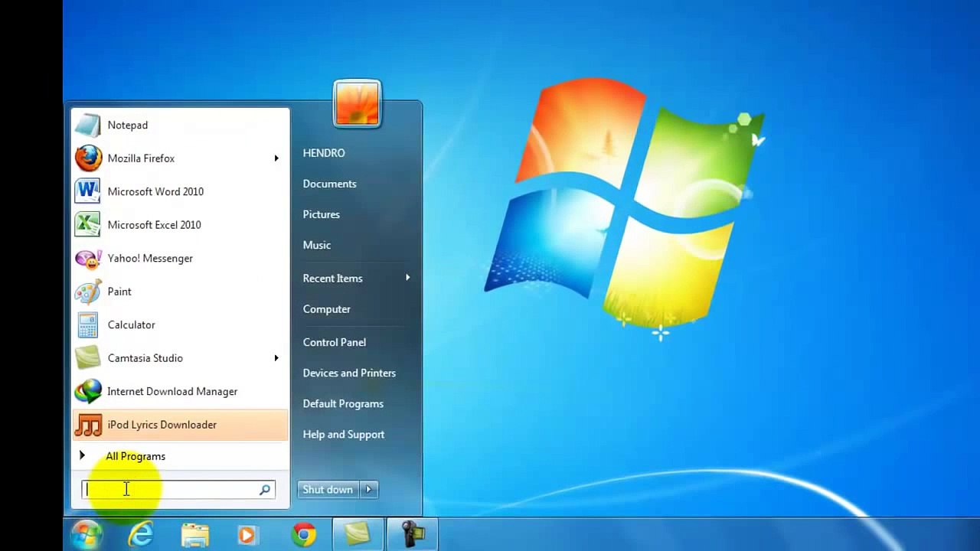The width and height of the screenshot is (980, 551).
Task: Expand the Camtasia Studio jump list arrow
Action: (276, 358)
